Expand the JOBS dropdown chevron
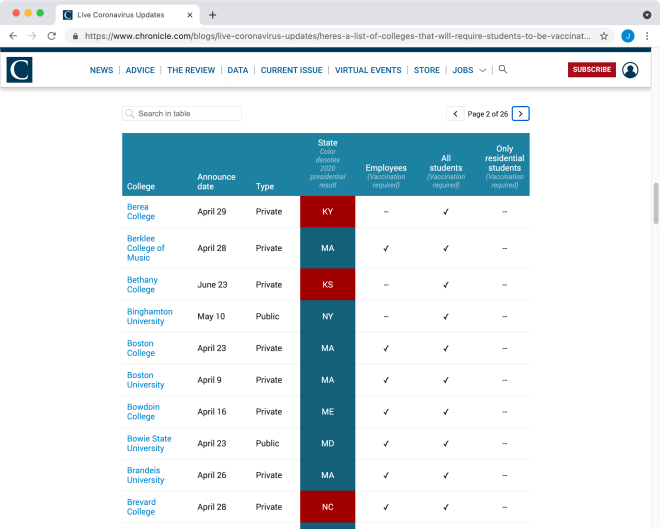Viewport: 660px width, 529px height. [x=483, y=70]
